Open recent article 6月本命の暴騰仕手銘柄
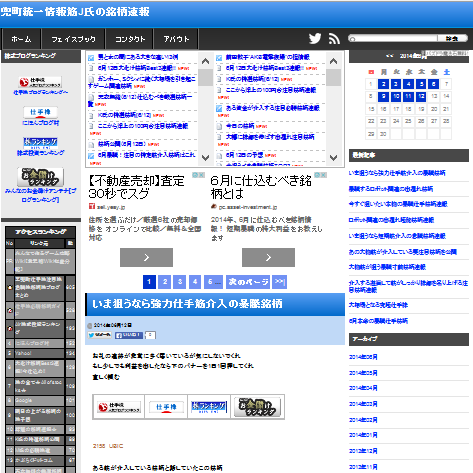 pyautogui.click(x=378, y=321)
